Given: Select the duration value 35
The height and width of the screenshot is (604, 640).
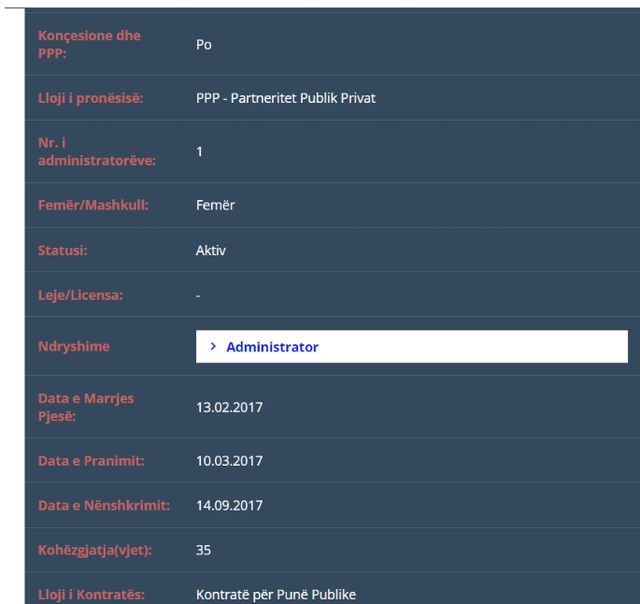Looking at the screenshot, I should point(204,550).
